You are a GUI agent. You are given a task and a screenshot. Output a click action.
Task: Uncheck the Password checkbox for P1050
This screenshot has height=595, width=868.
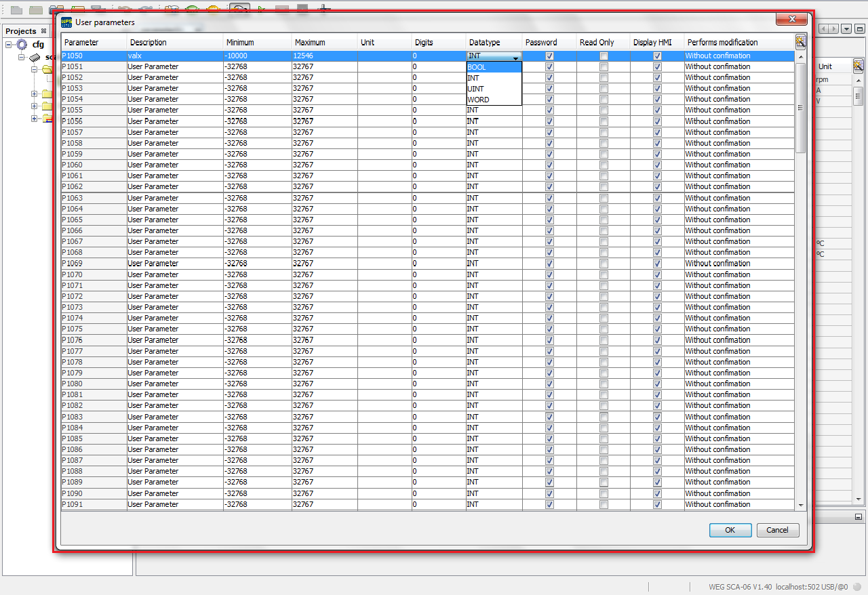(549, 56)
